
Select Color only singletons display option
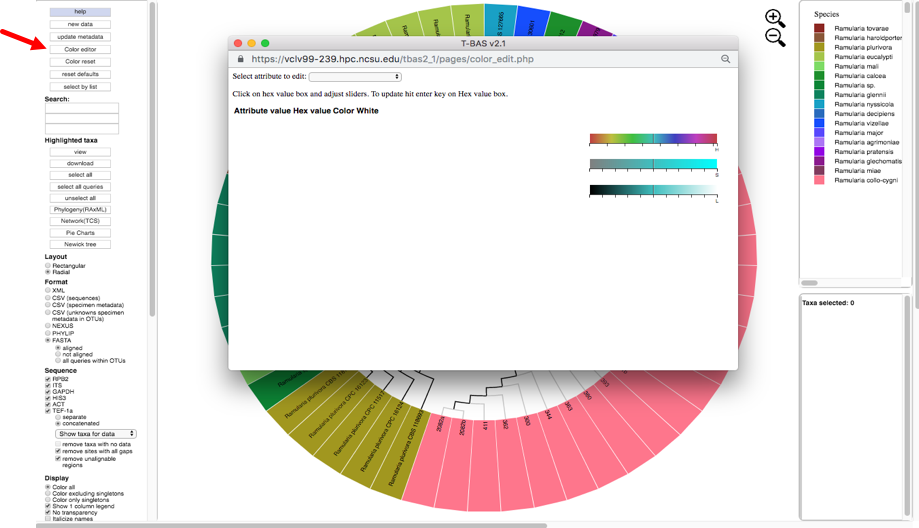[48, 500]
